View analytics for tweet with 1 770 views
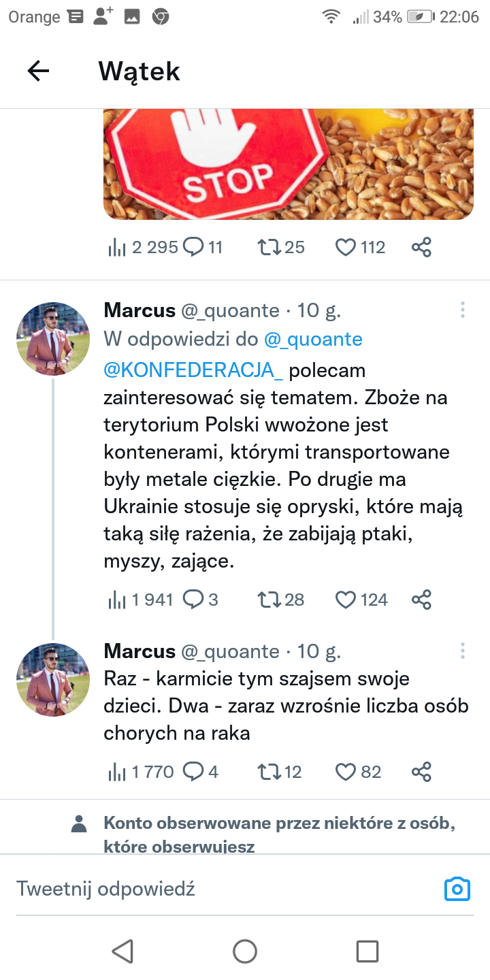Screen dimensions: 490x980 [117, 772]
